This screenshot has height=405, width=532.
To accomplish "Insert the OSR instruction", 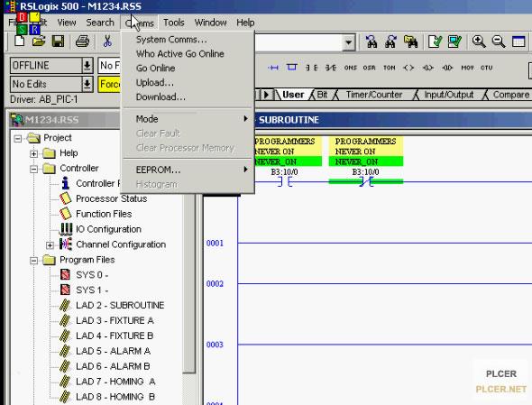I will [369, 68].
